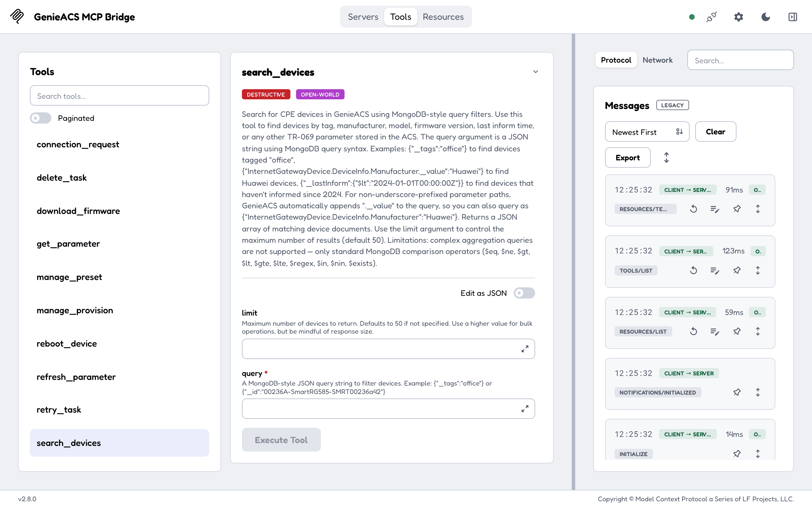Open the Resources tab
The image size is (812, 508).
point(443,17)
